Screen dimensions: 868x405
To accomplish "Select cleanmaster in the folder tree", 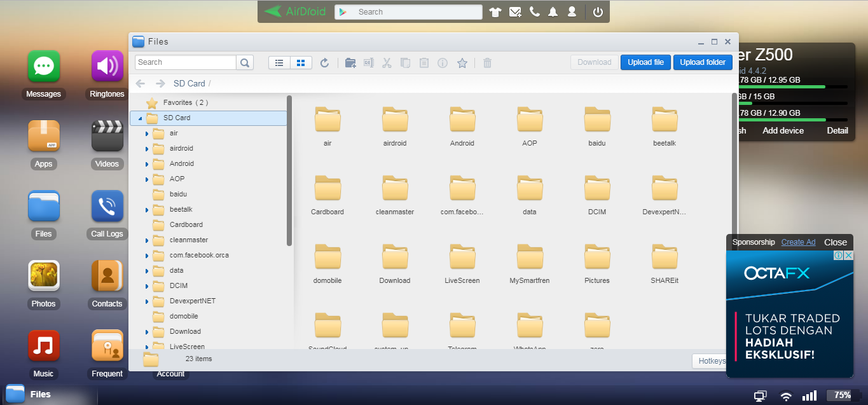I will point(188,240).
